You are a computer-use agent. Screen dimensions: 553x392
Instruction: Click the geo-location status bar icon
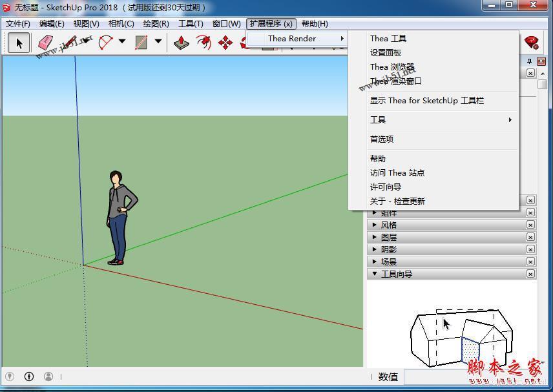[x=10, y=377]
